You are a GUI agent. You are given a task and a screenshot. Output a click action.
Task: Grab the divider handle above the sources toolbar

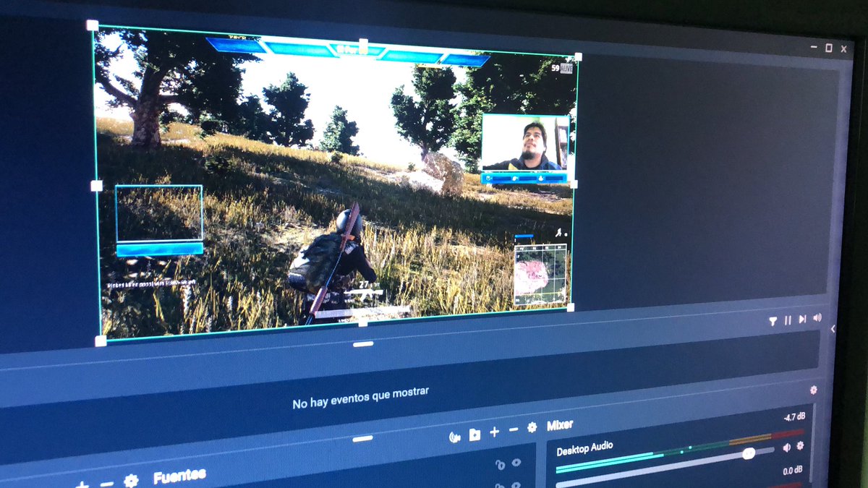(362, 439)
